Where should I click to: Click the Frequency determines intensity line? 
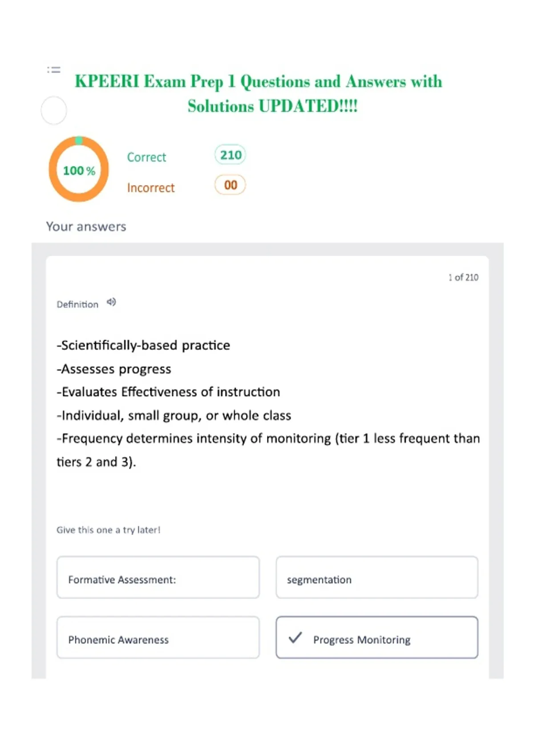[x=268, y=450]
